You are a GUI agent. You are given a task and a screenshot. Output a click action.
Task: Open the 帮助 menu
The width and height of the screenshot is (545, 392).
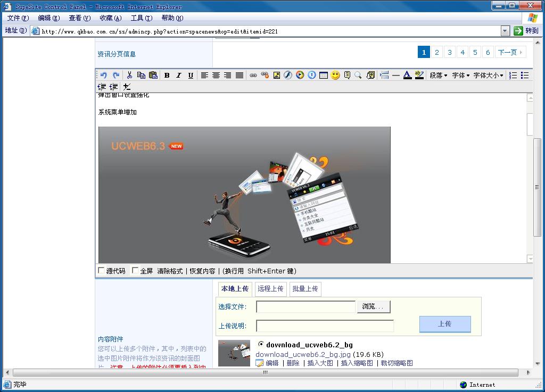[x=172, y=18]
